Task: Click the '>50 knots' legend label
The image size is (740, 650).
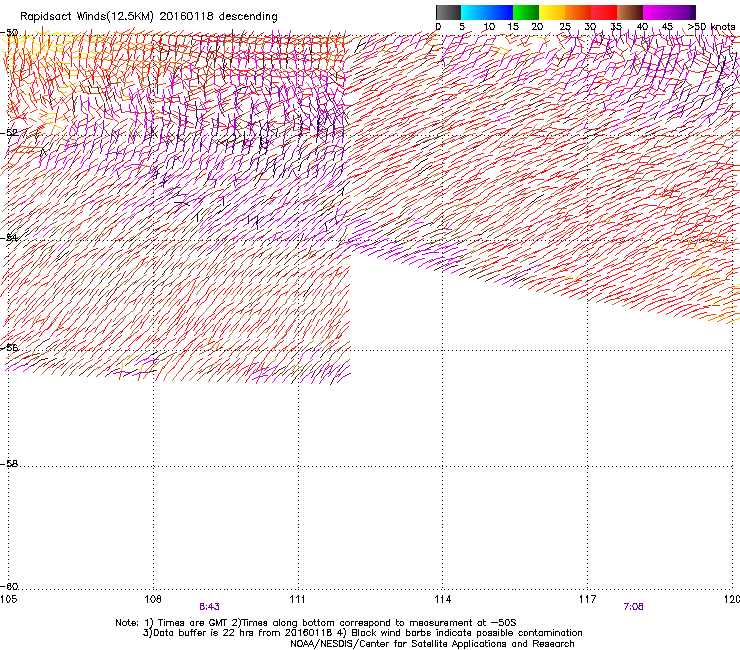Action: (711, 27)
